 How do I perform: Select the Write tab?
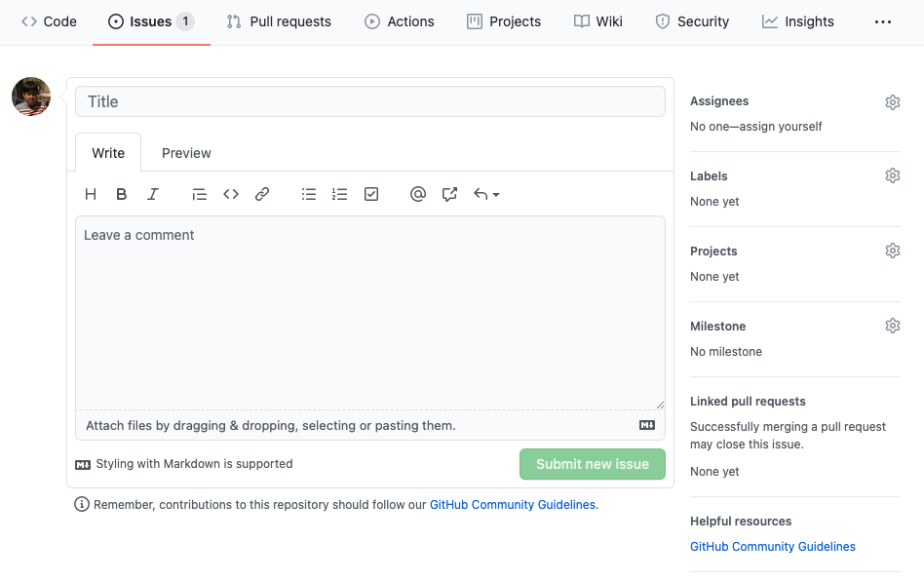(108, 153)
